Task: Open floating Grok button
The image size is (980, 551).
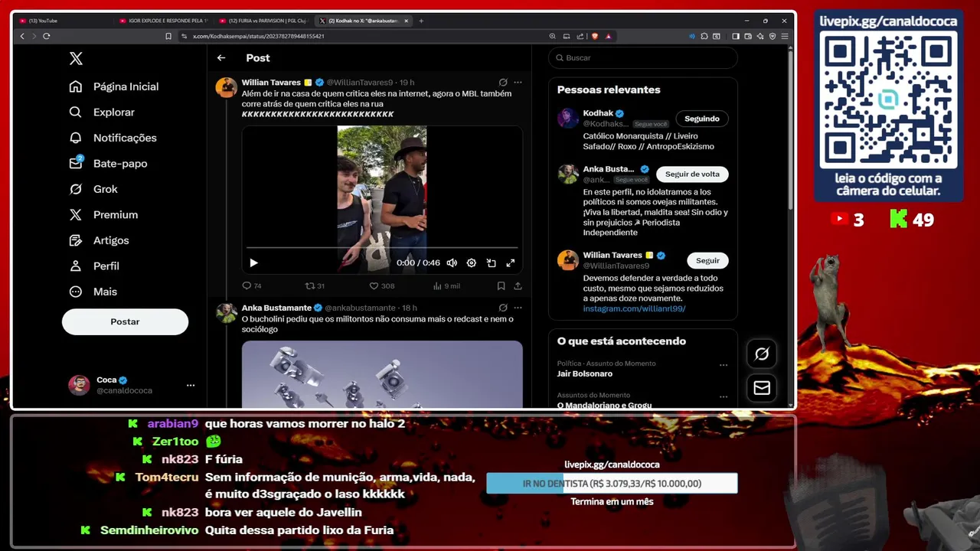Action: tap(762, 354)
